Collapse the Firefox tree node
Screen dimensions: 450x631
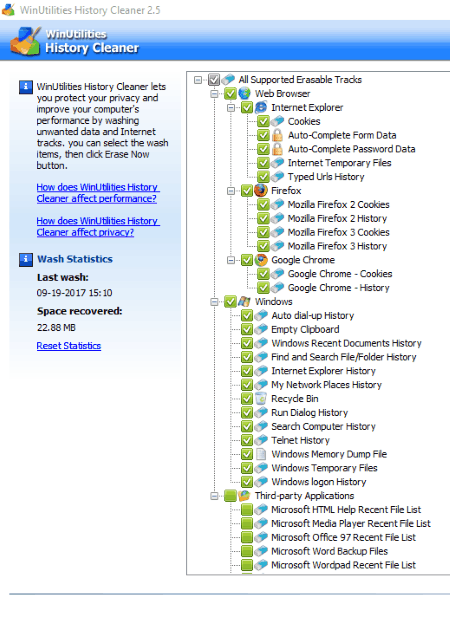(x=231, y=191)
